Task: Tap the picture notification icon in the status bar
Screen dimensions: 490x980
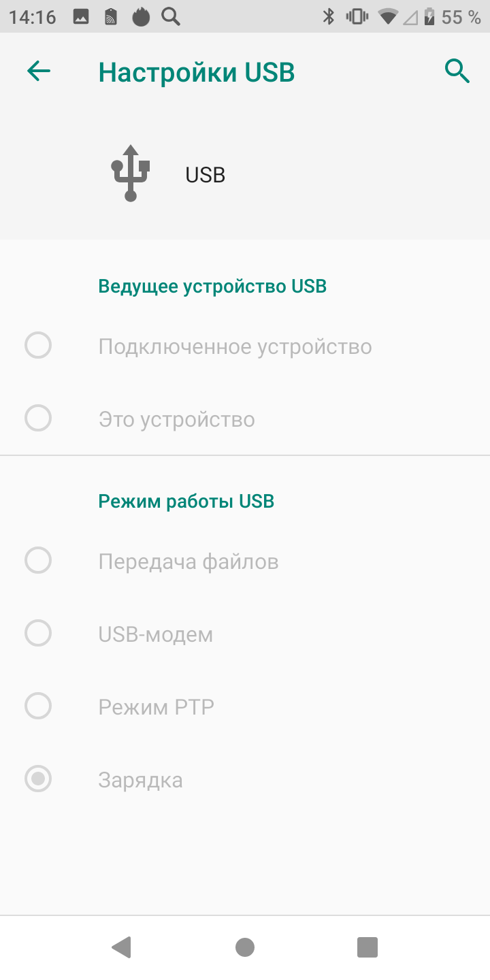Action: (x=81, y=17)
